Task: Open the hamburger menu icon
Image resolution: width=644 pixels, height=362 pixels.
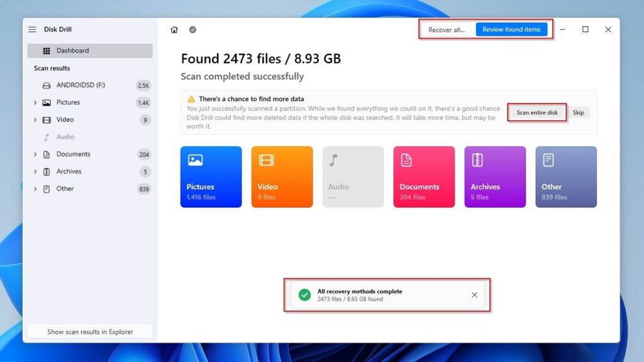Action: pos(32,30)
